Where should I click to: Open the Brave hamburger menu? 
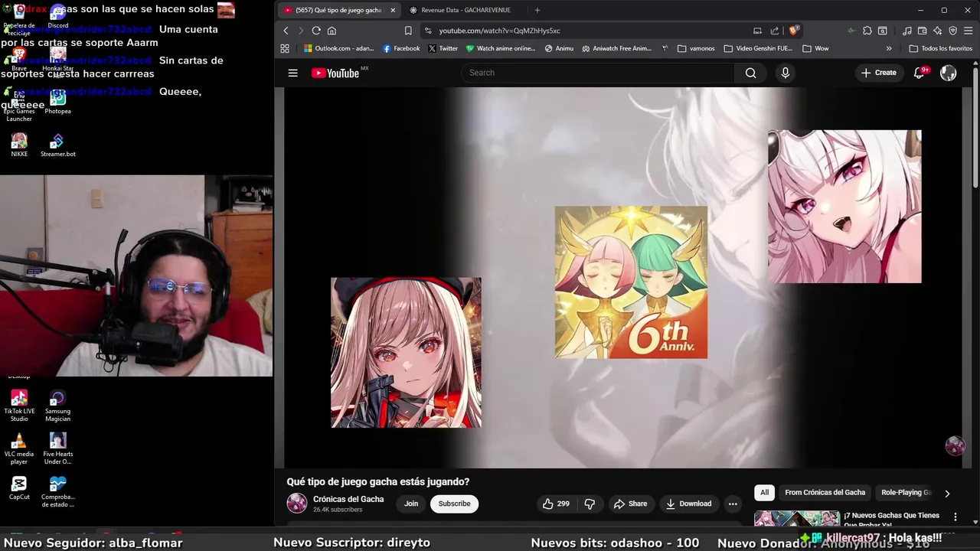969,31
